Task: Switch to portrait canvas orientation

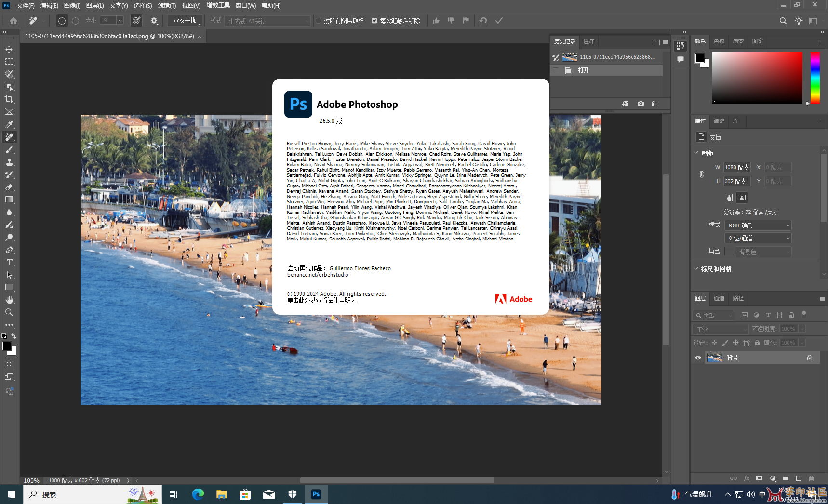Action: [x=729, y=198]
